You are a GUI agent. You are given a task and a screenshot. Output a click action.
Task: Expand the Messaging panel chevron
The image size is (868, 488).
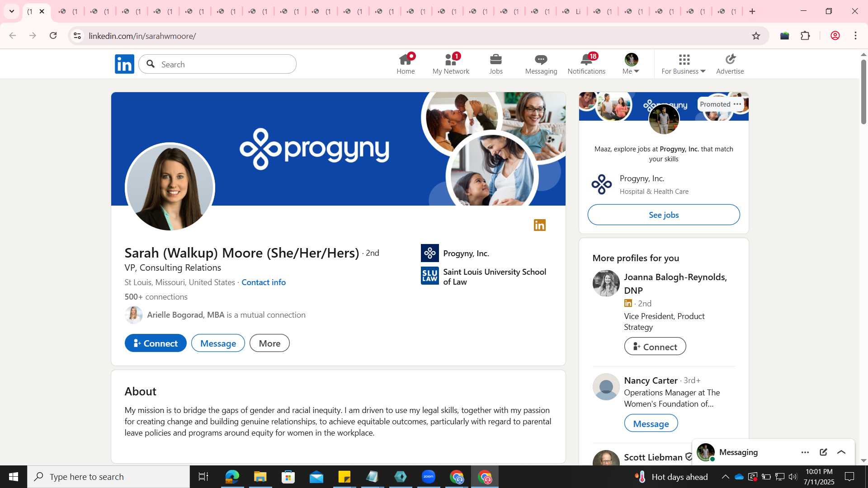click(x=841, y=452)
